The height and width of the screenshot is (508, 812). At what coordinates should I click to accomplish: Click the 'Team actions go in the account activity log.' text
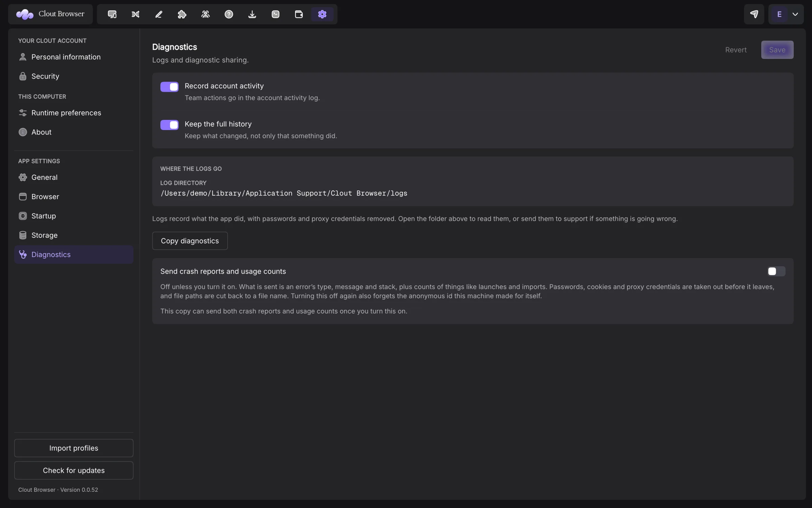coord(252,98)
